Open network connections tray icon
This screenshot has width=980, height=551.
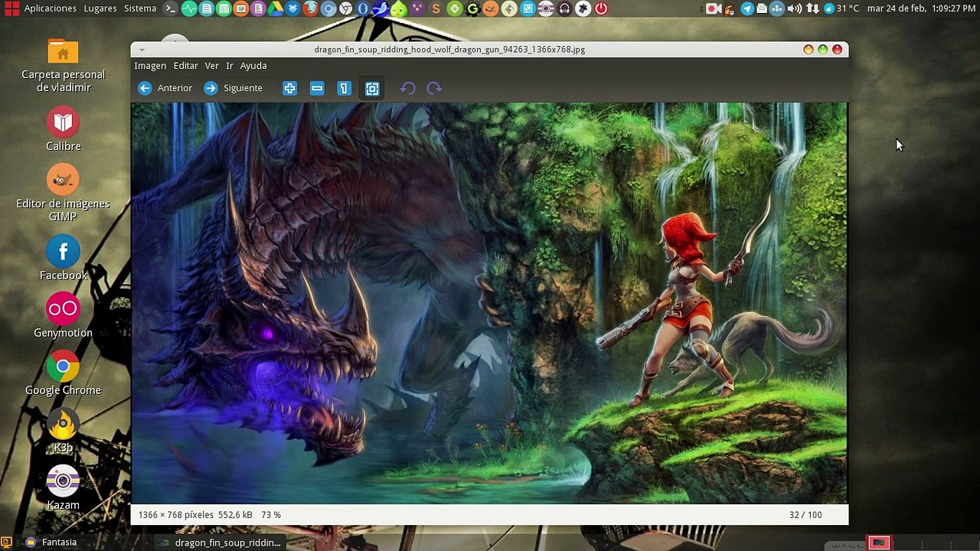(813, 8)
